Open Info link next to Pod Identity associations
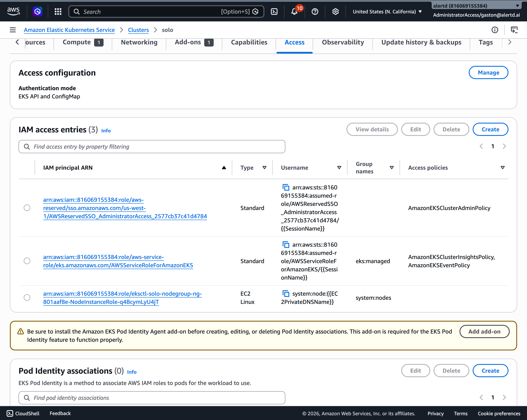The image size is (527, 420). point(132,372)
